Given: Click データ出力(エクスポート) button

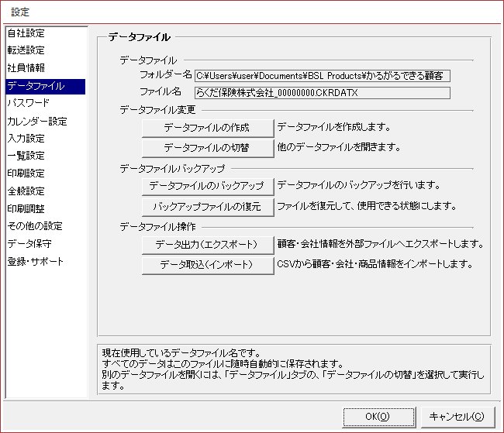Looking at the screenshot, I should coord(207,245).
